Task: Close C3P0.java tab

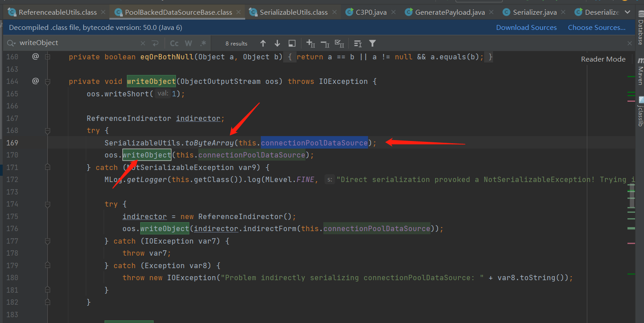Action: (x=393, y=12)
